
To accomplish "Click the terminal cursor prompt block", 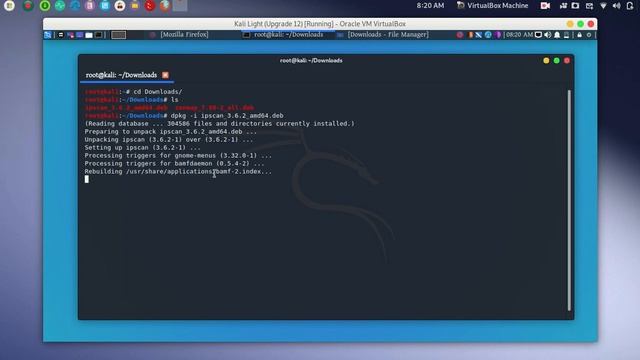I will point(87,179).
